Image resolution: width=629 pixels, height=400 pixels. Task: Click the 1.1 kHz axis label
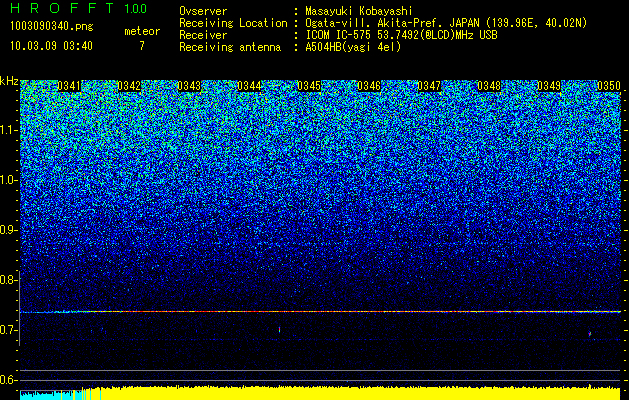tap(7, 130)
